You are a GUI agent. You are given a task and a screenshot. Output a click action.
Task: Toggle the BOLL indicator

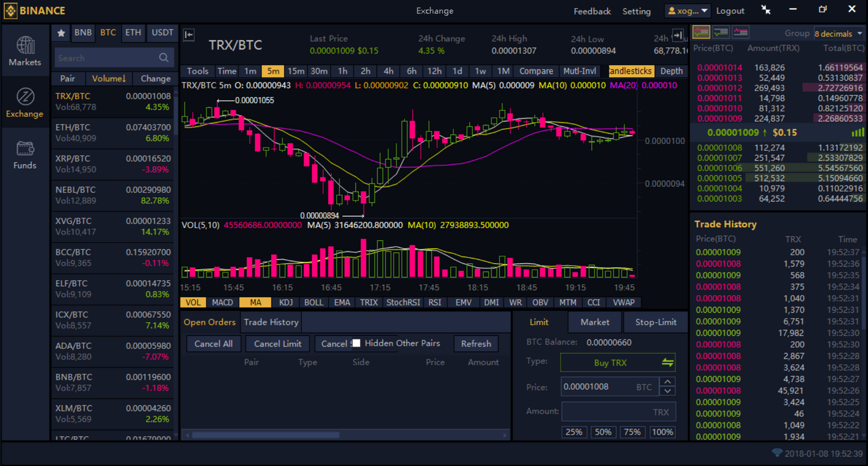click(x=314, y=302)
